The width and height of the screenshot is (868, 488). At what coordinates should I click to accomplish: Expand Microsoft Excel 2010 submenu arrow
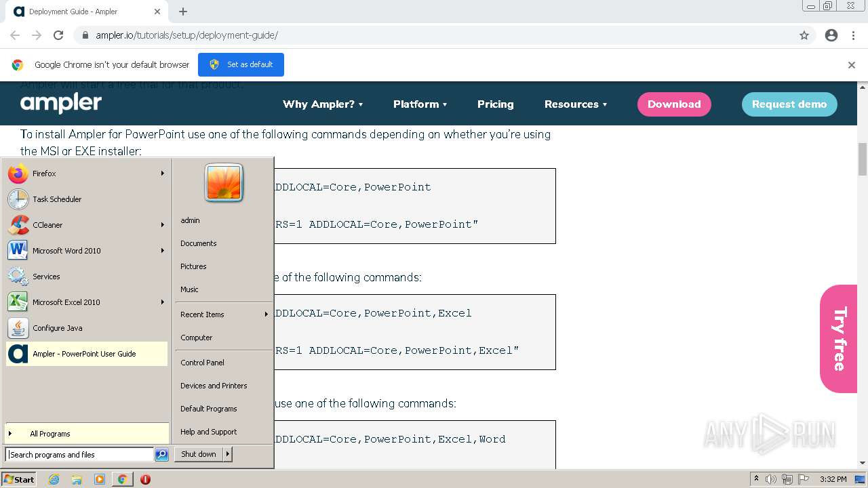163,302
